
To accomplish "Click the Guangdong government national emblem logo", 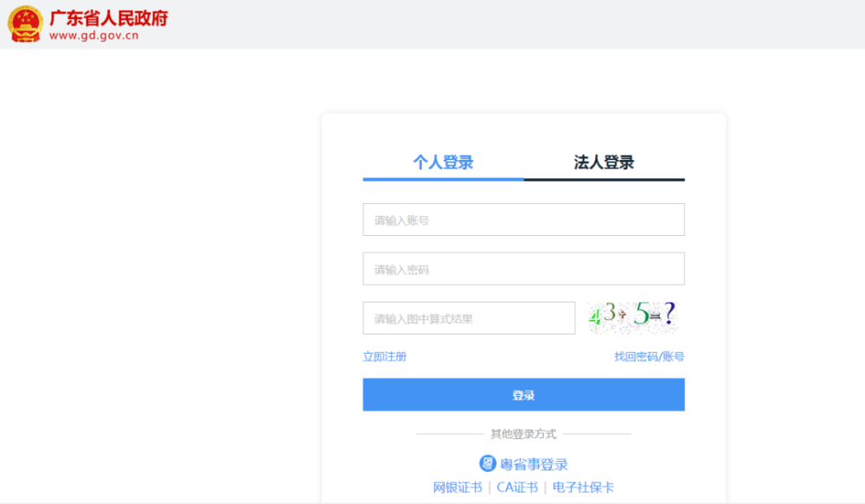I will coord(25,24).
